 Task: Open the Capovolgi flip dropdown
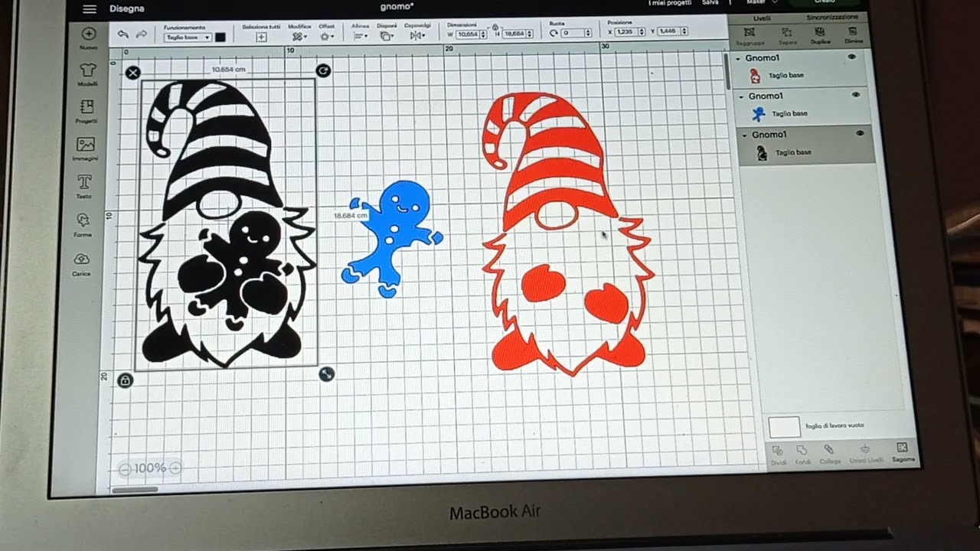(x=417, y=35)
